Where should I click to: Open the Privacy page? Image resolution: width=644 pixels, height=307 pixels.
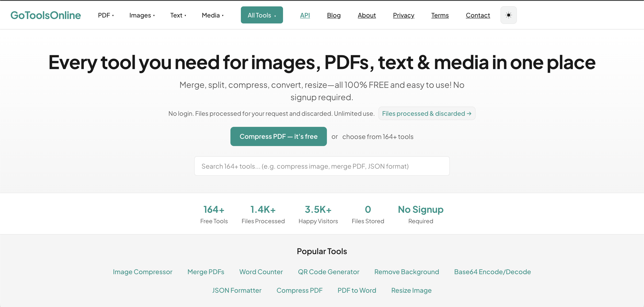coord(403,15)
